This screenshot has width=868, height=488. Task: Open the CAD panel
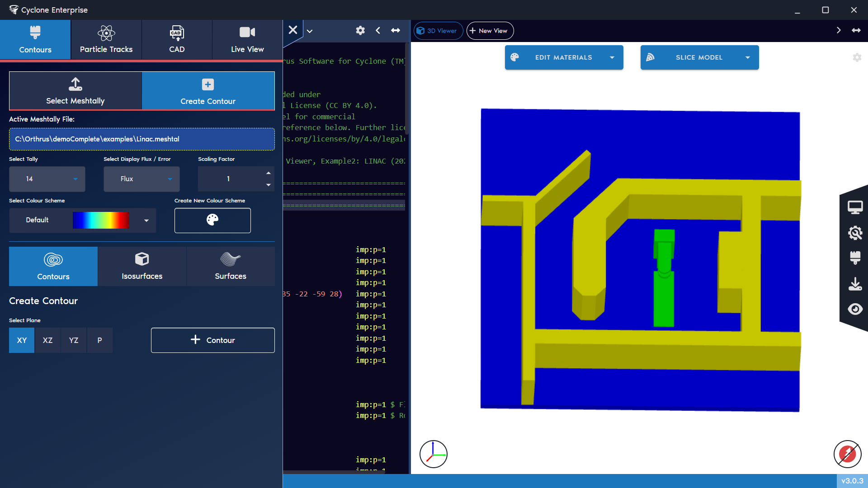(176, 39)
